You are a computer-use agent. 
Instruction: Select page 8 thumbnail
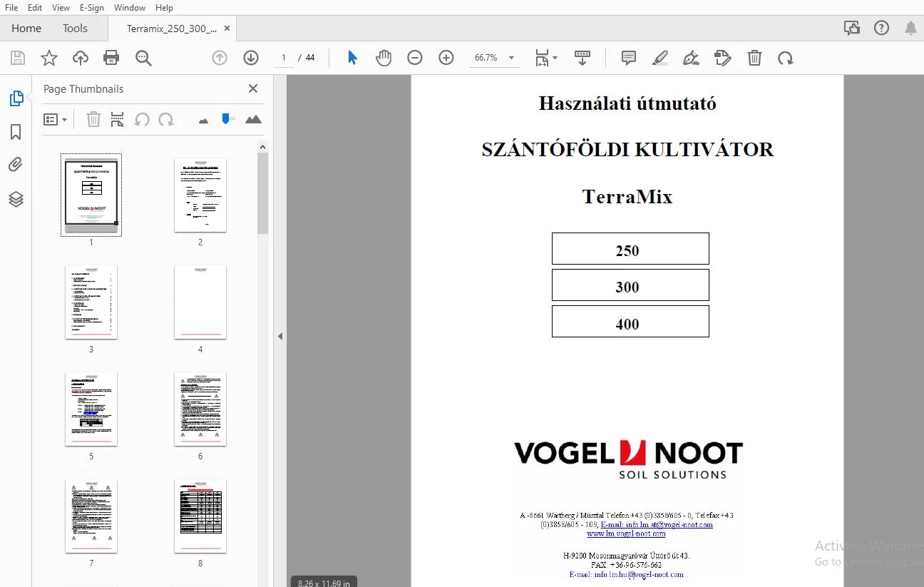(x=200, y=516)
